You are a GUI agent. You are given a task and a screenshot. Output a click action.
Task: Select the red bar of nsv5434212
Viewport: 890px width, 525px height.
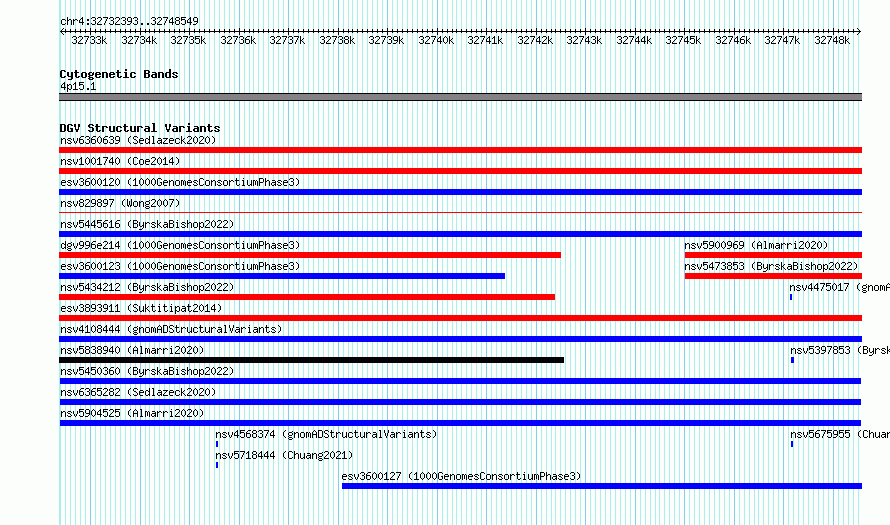coord(307,297)
